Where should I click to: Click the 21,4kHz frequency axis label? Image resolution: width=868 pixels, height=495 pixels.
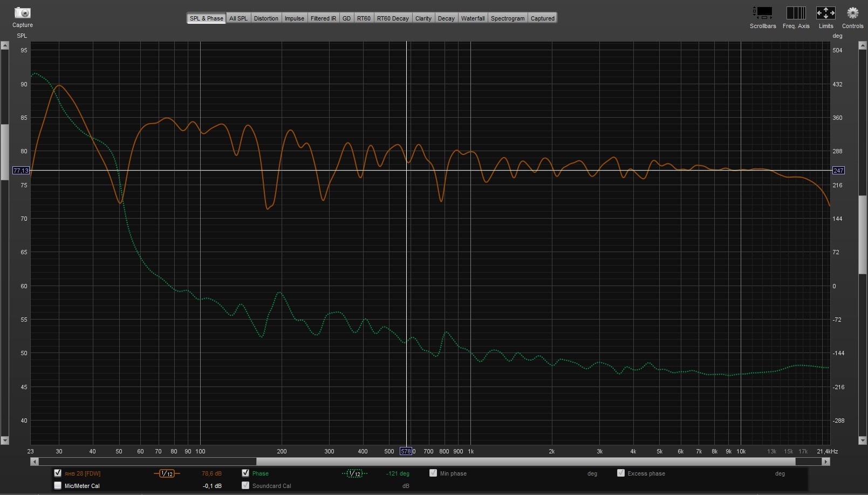(x=827, y=451)
